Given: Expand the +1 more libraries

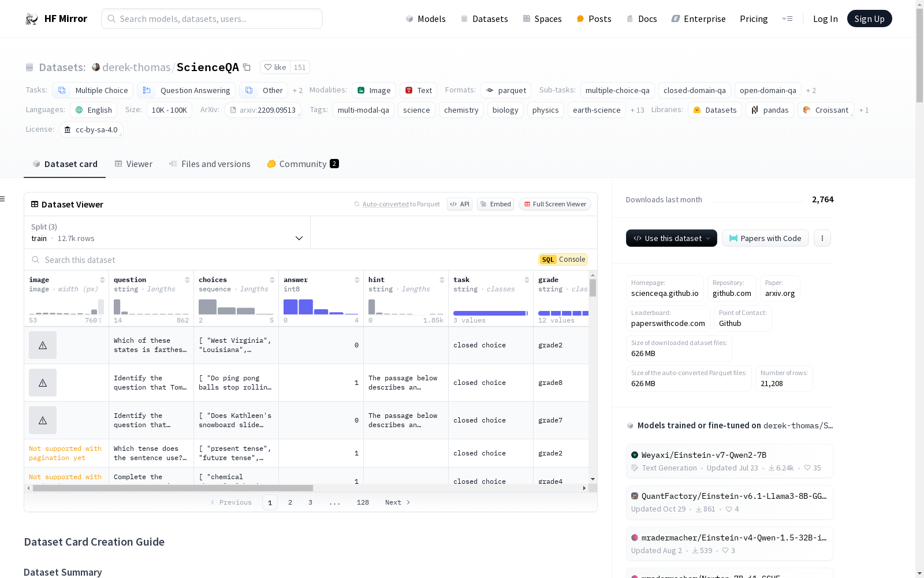Looking at the screenshot, I should tap(864, 110).
